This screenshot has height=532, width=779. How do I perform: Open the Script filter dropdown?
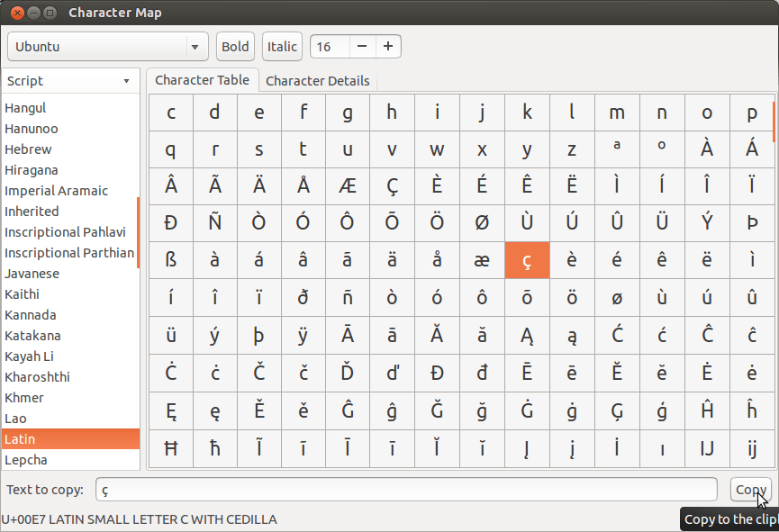pos(69,80)
